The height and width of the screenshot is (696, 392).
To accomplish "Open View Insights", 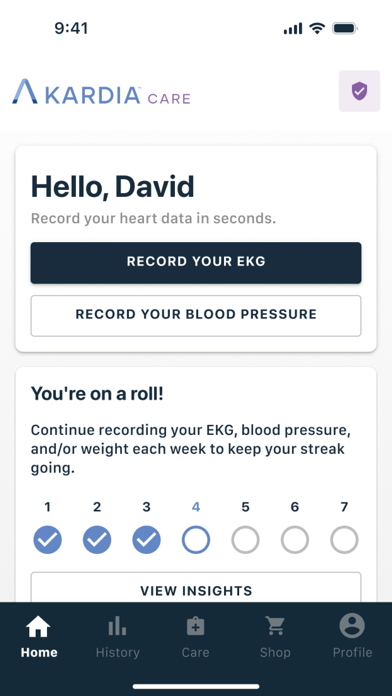I will pos(196,588).
